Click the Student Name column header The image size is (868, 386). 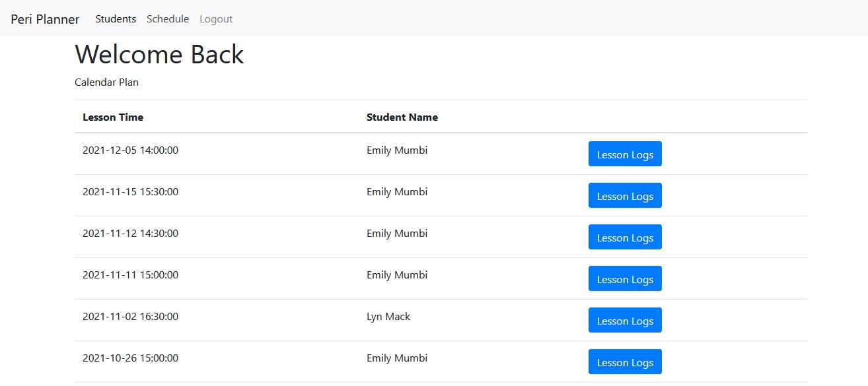[402, 117]
